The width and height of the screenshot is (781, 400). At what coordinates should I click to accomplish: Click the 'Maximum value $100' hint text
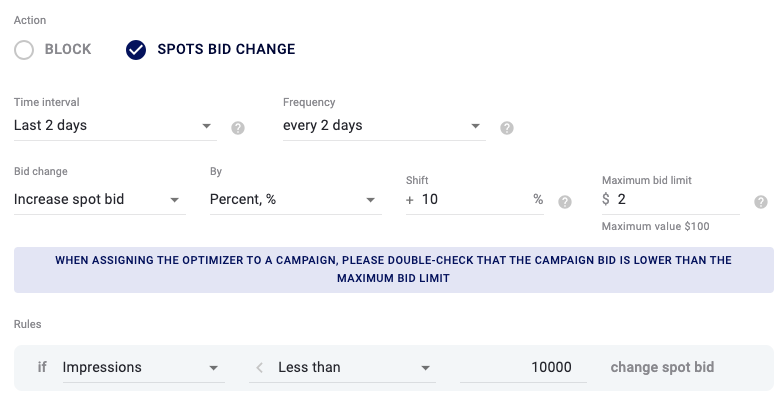pyautogui.click(x=655, y=227)
